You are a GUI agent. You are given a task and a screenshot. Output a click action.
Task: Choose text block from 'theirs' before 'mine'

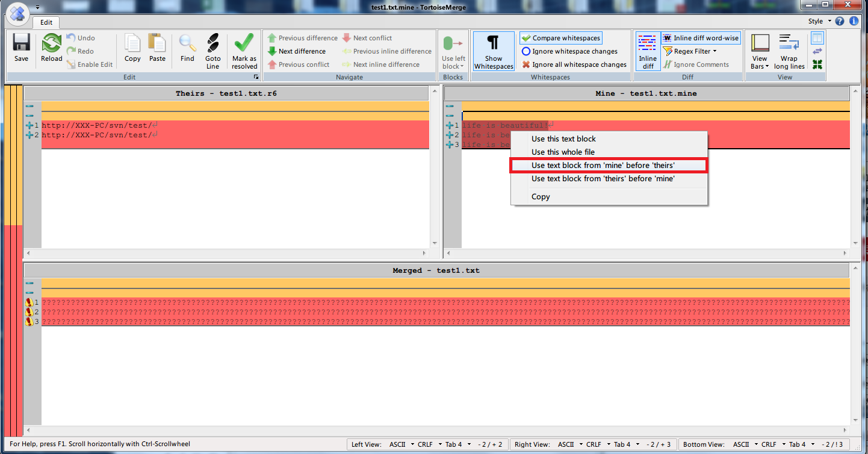[x=603, y=178]
